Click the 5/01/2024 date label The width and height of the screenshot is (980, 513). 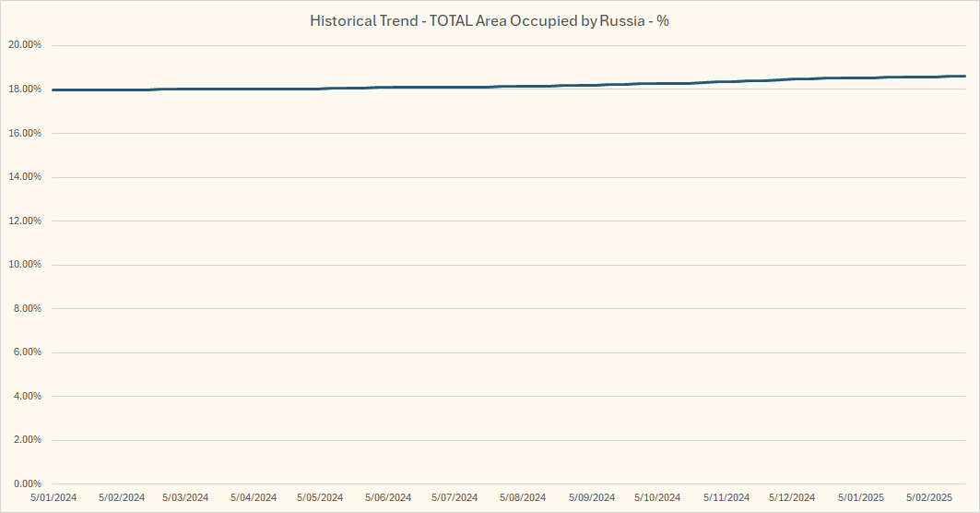[54, 497]
